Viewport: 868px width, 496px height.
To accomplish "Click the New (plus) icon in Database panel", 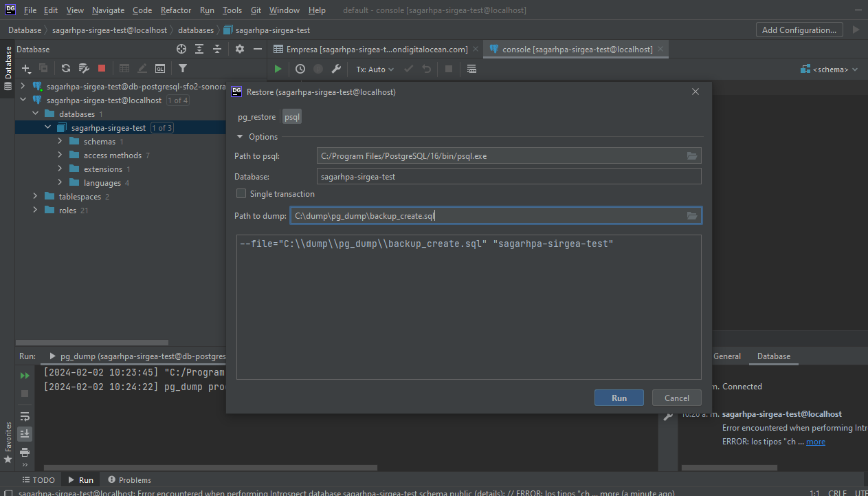I will 26,68.
